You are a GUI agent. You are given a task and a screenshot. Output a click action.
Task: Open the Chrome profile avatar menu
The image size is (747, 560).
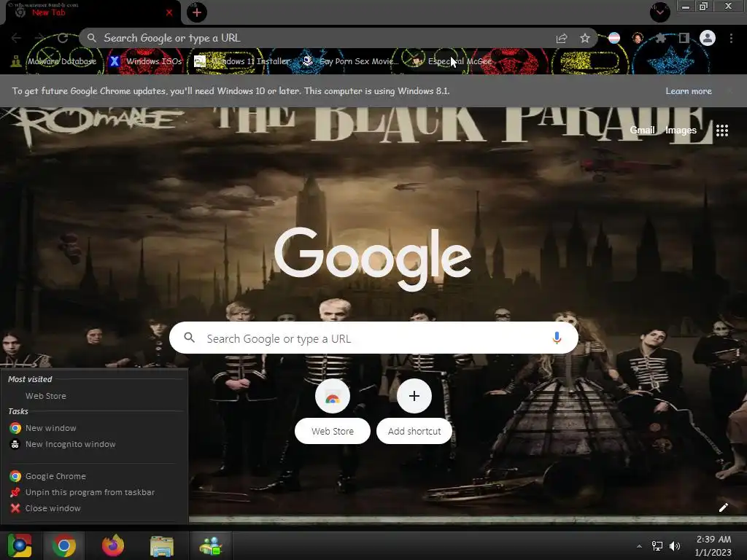tap(708, 38)
